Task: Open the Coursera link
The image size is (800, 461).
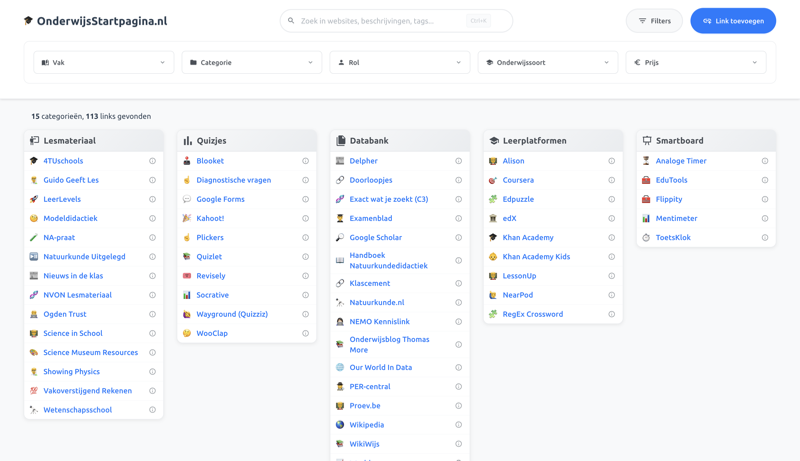Action: tap(518, 180)
